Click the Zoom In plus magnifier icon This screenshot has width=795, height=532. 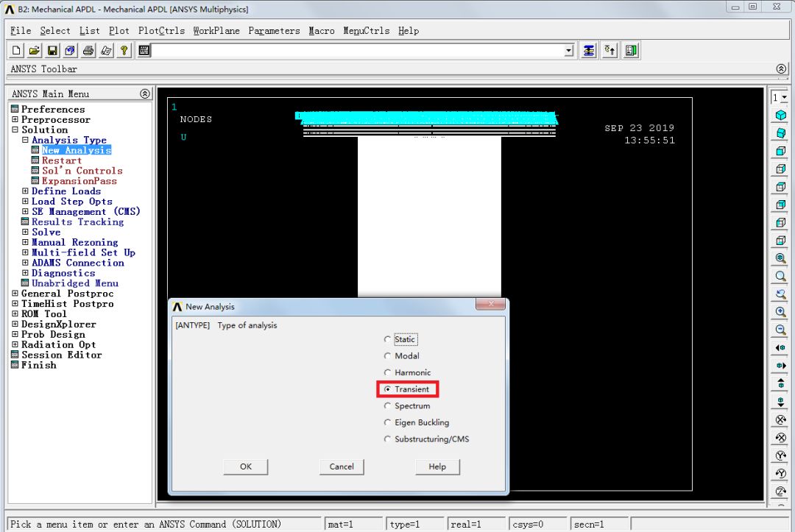781,311
